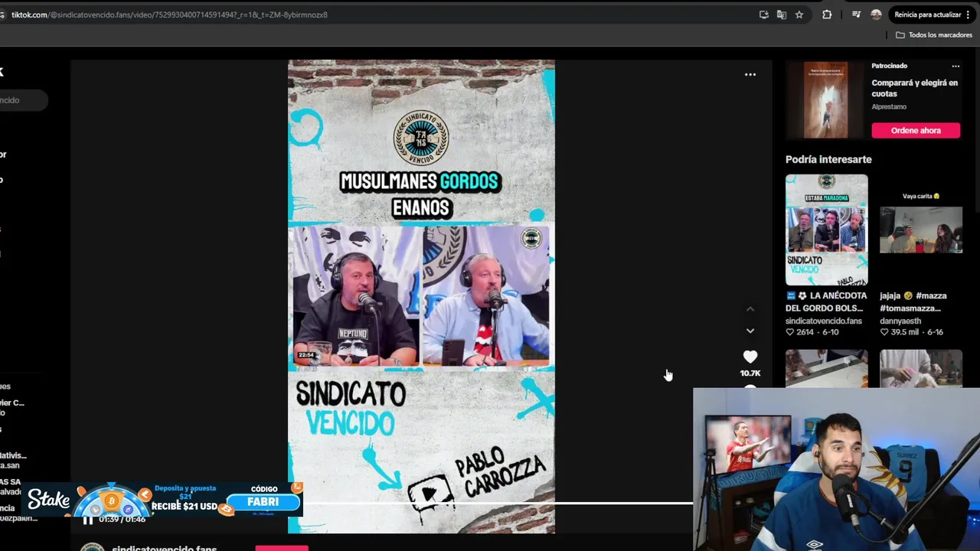Click 'jajaja #mazza #tomasmazza...' video title
The height and width of the screenshot is (551, 980).
(913, 302)
